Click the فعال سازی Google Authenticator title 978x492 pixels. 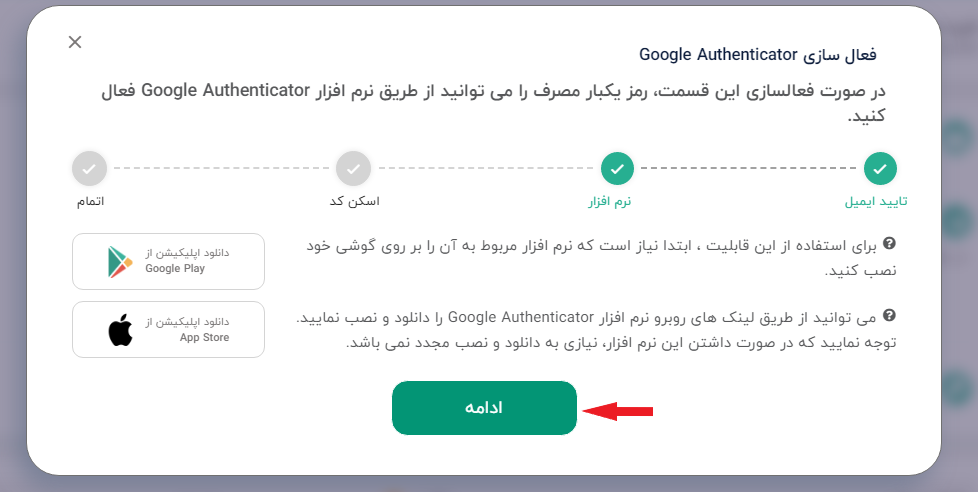758,55
